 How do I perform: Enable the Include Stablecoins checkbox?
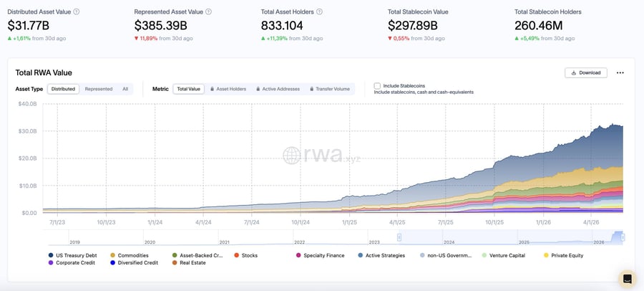pos(377,85)
